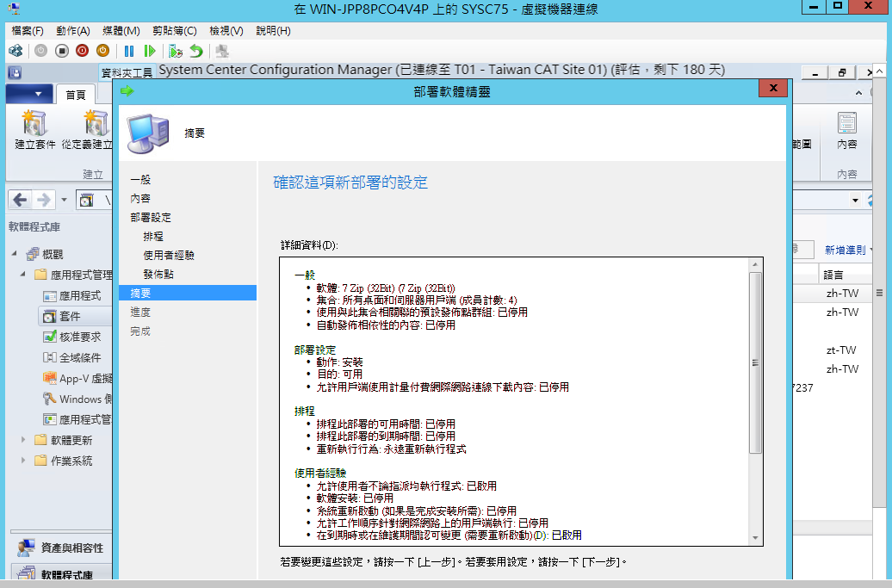892x588 pixels.
Task: Open the 動作(A) menu
Action: (x=73, y=31)
